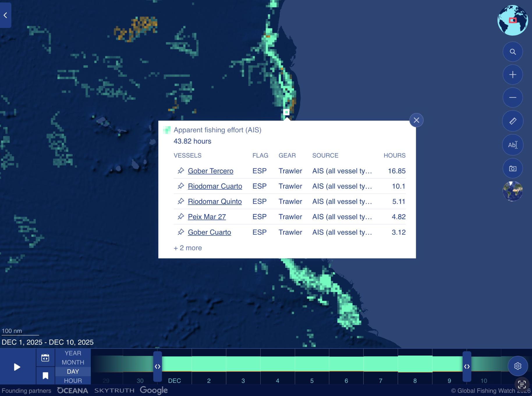This screenshot has height=396, width=532.
Task: Pin the Gober Tercero vessel
Action: tap(181, 171)
